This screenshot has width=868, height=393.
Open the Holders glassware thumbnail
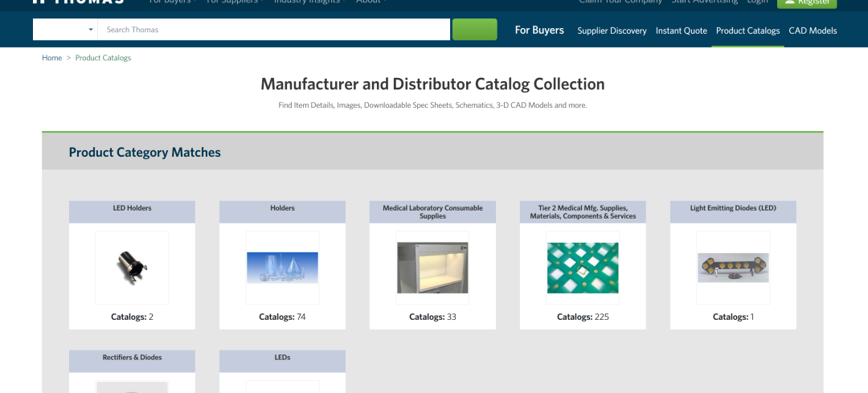click(x=282, y=267)
